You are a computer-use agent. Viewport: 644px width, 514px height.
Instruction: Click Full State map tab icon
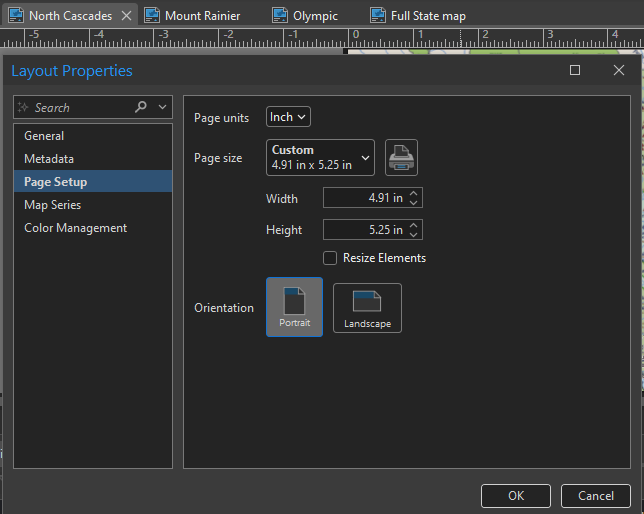(377, 16)
